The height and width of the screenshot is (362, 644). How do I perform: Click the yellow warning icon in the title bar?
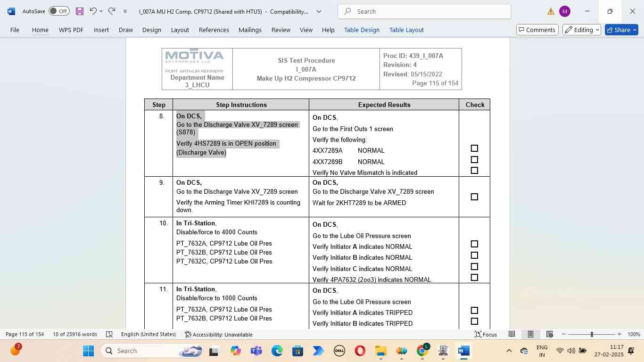[551, 11]
